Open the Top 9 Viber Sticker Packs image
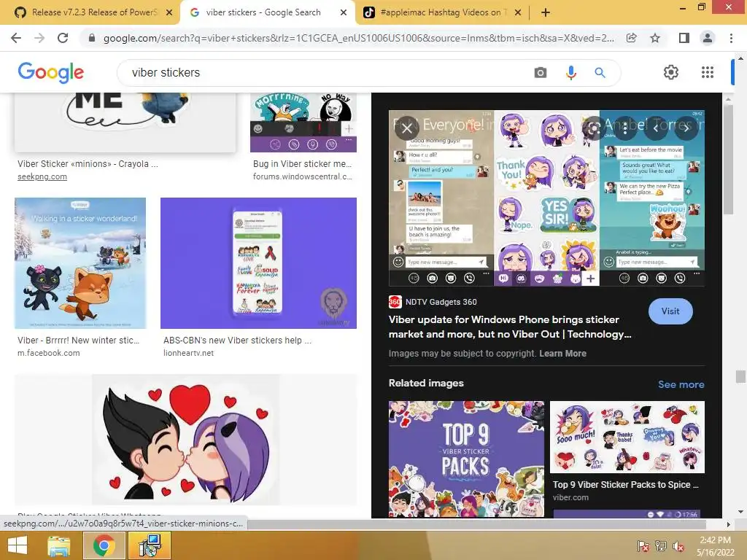The image size is (747, 560). tap(466, 459)
